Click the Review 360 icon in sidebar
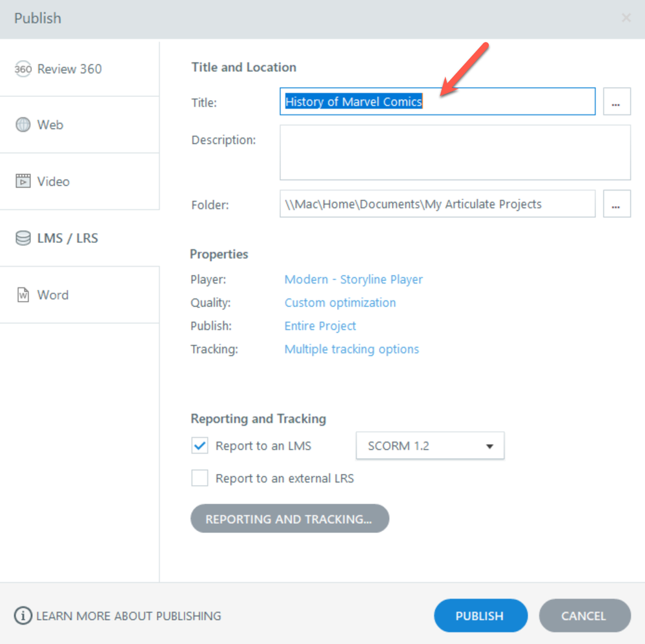 pos(23,69)
